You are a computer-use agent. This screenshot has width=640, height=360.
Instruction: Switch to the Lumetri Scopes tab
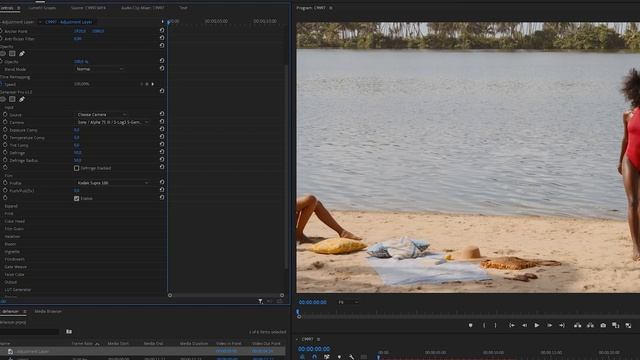click(x=42, y=8)
